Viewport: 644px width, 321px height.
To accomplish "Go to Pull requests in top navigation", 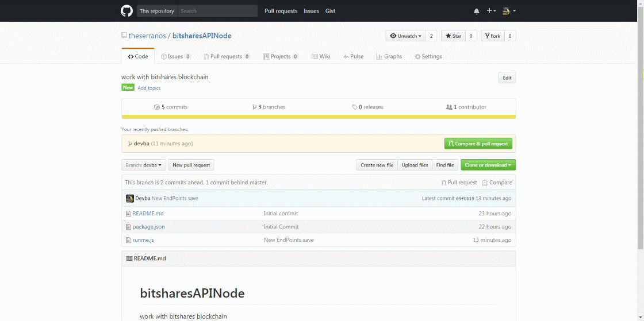I will (x=281, y=11).
